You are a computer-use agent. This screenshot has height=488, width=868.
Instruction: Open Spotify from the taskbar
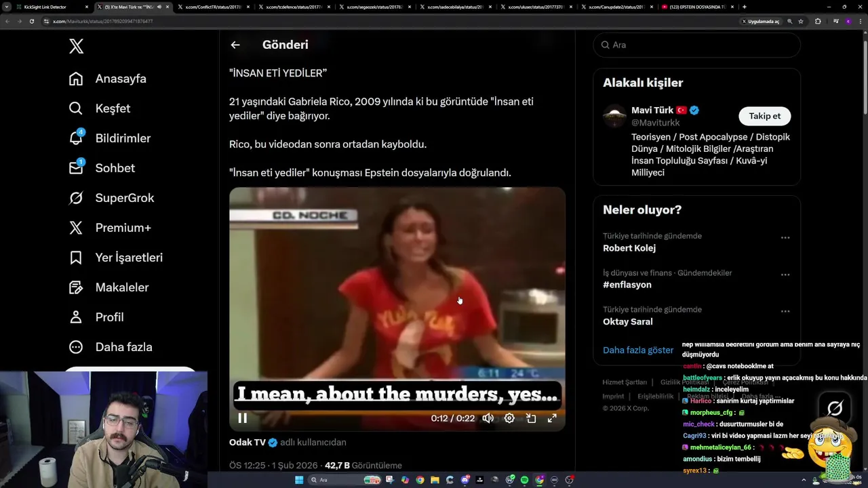coord(524,480)
